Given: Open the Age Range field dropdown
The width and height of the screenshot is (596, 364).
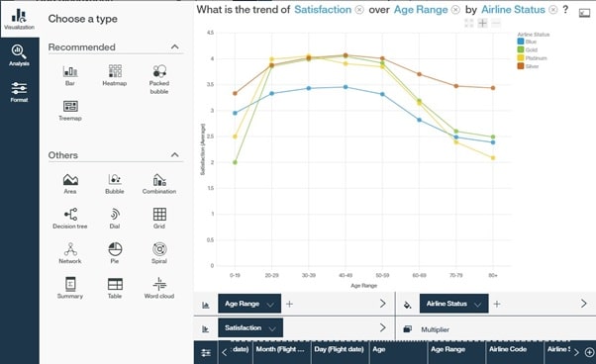Looking at the screenshot, I should [x=270, y=305].
